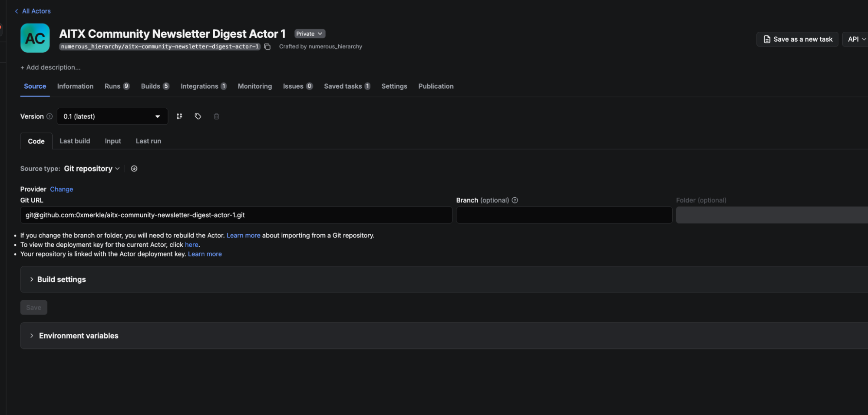
Task: Open the Source type Git repository dropdown
Action: (92, 169)
